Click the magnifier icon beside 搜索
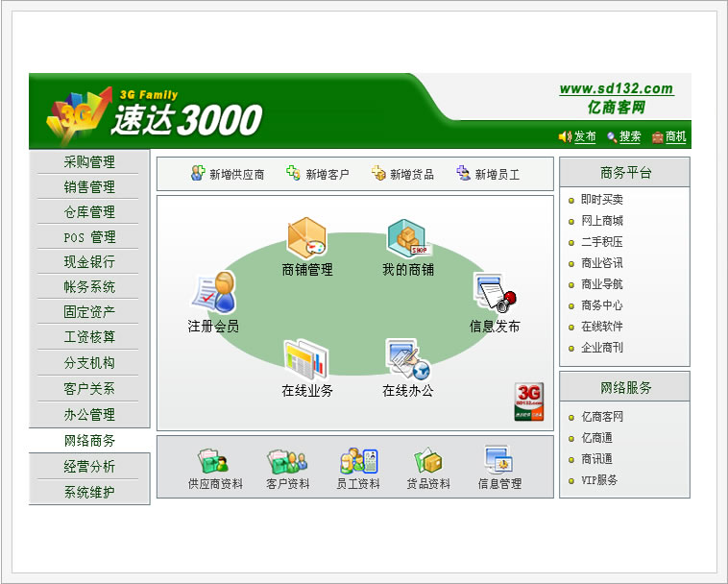 pyautogui.click(x=612, y=137)
